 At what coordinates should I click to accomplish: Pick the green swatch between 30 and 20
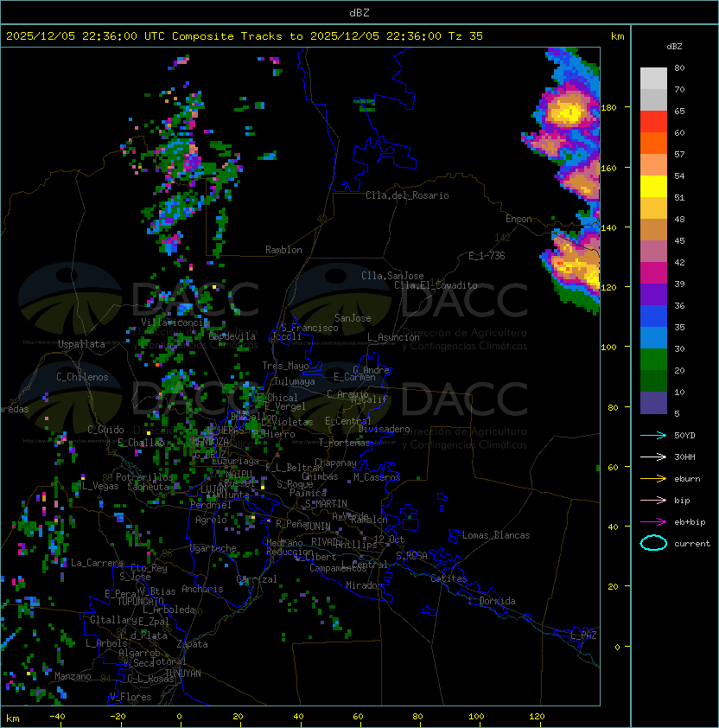[x=653, y=360]
